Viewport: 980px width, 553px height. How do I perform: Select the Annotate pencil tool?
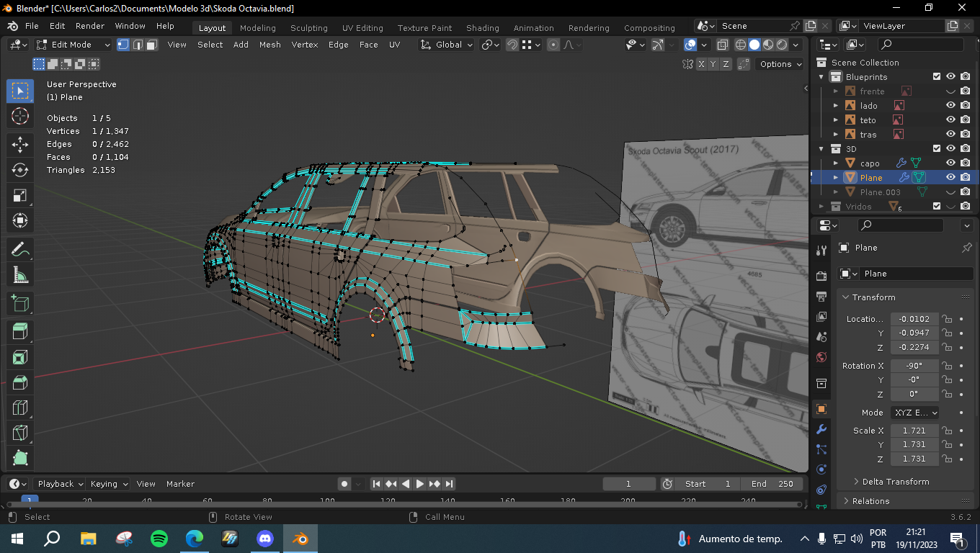click(20, 250)
